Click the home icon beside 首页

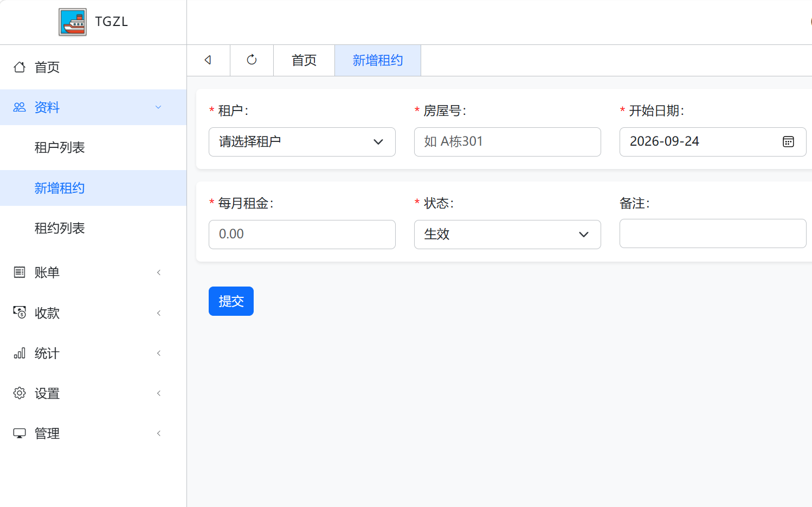(20, 67)
